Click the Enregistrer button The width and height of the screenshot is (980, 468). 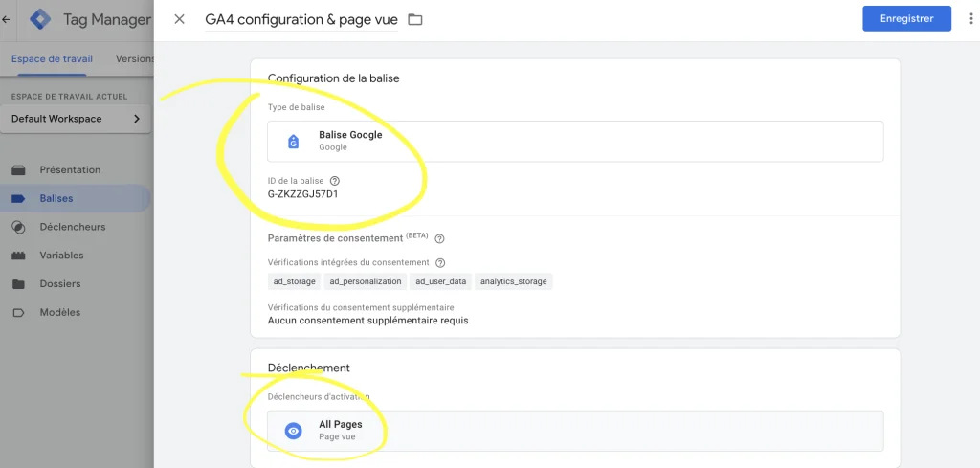click(x=906, y=19)
